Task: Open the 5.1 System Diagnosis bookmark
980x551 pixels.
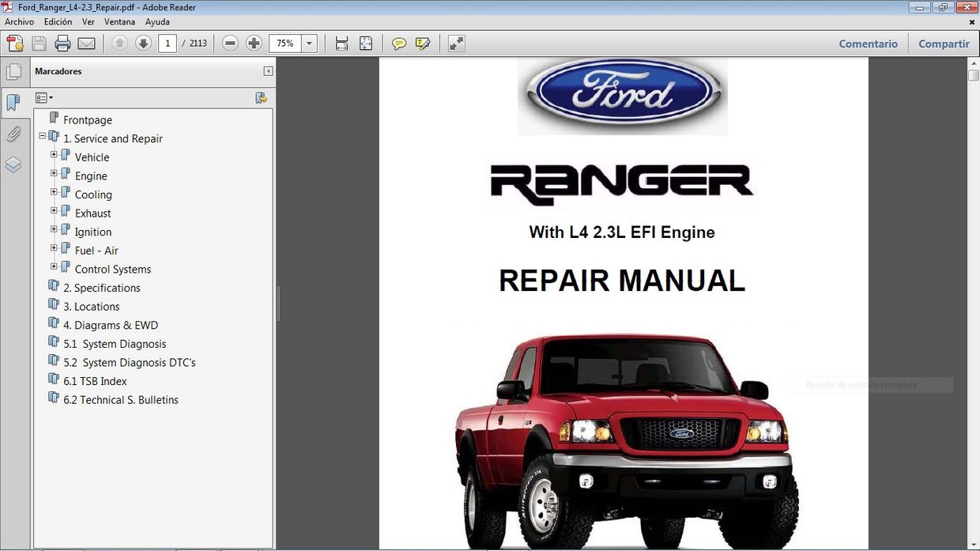Action: coord(115,344)
